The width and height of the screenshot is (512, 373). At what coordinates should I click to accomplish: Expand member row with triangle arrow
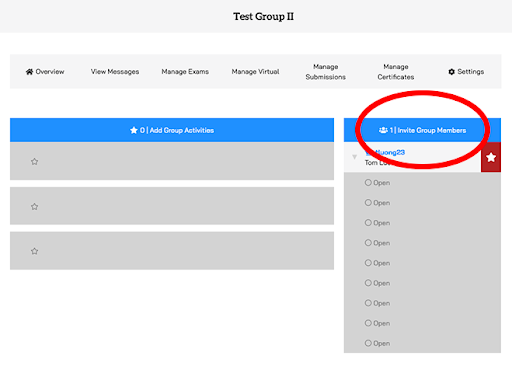[354, 157]
